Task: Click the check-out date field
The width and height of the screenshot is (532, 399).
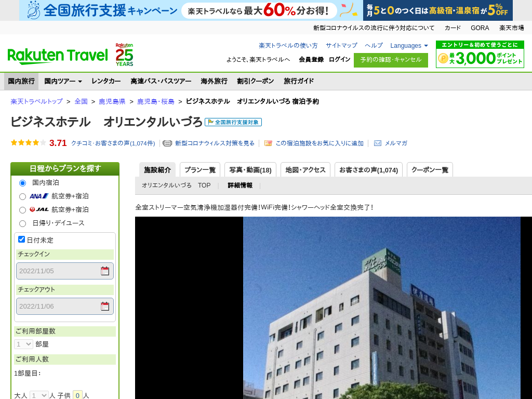Action: click(65, 306)
